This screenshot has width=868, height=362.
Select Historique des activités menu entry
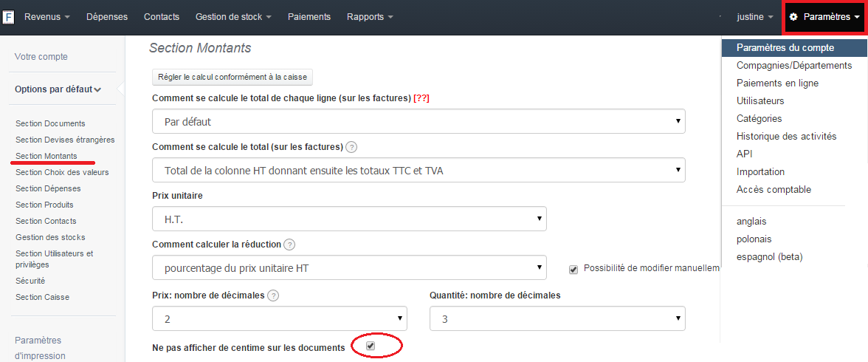pyautogui.click(x=786, y=137)
